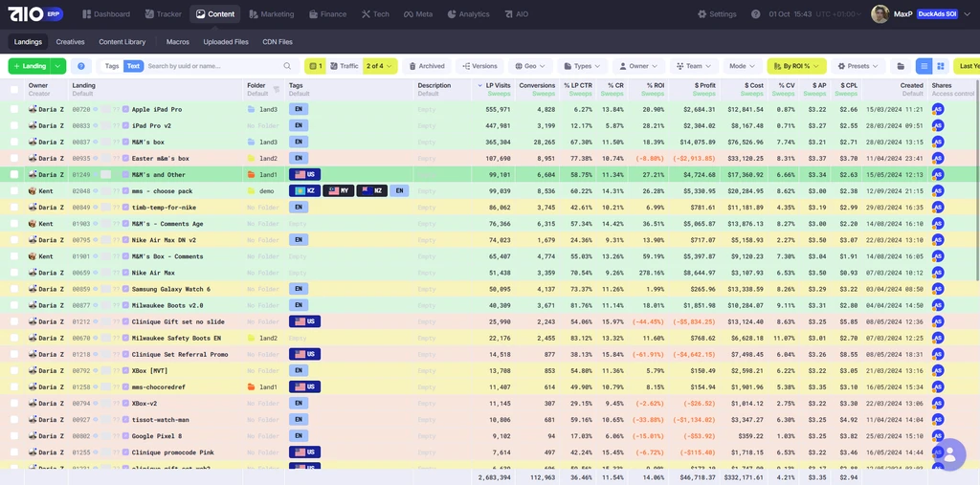
Task: Toggle the select-all header checkbox
Action: [x=14, y=89]
